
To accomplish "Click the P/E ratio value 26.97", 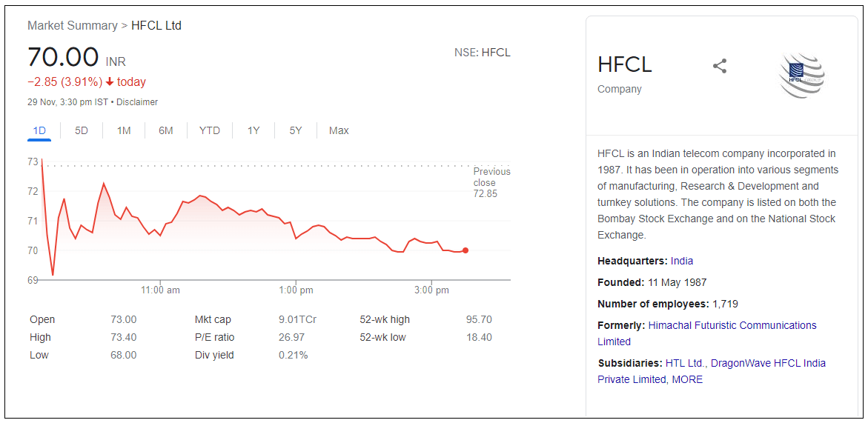I will coord(291,337).
